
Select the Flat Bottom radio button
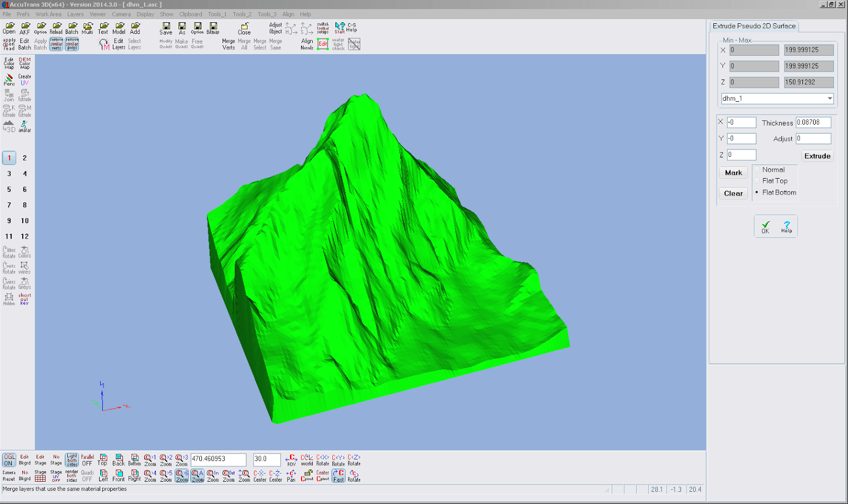click(x=758, y=192)
